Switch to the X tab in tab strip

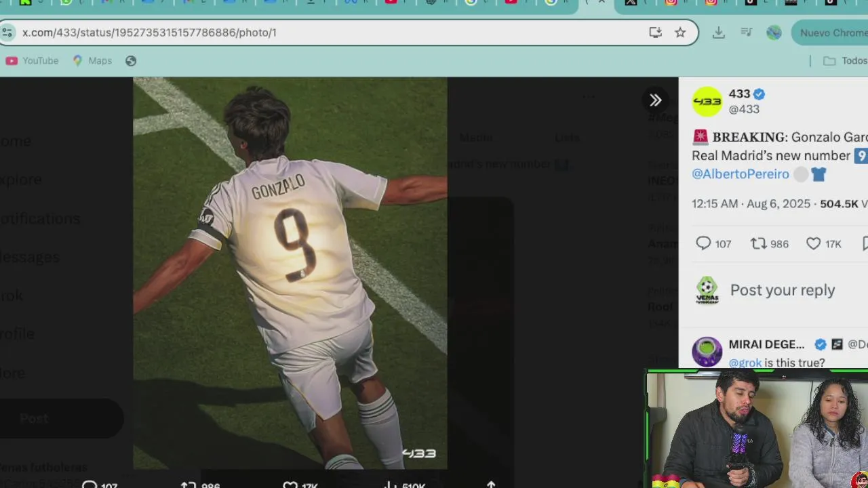tap(631, 3)
